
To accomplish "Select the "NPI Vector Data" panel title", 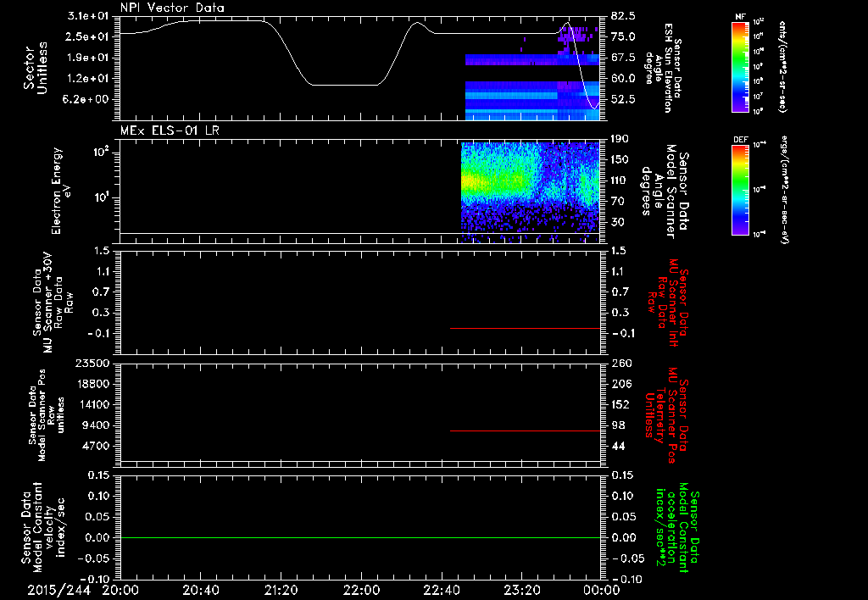I will point(173,8).
